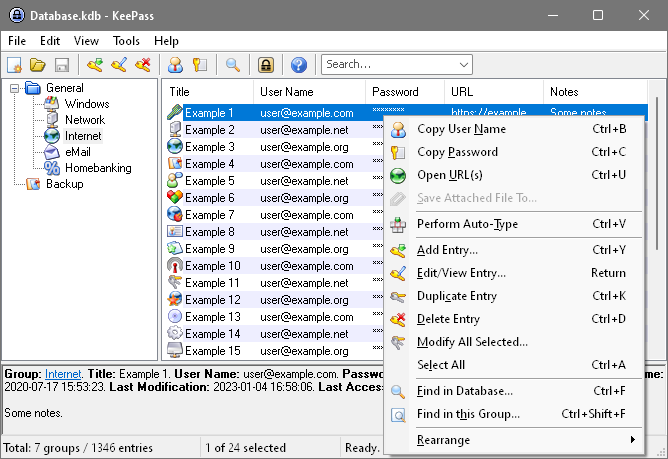Viewport: 668px width, 459px height.
Task: Open the Tools menu
Action: (126, 41)
